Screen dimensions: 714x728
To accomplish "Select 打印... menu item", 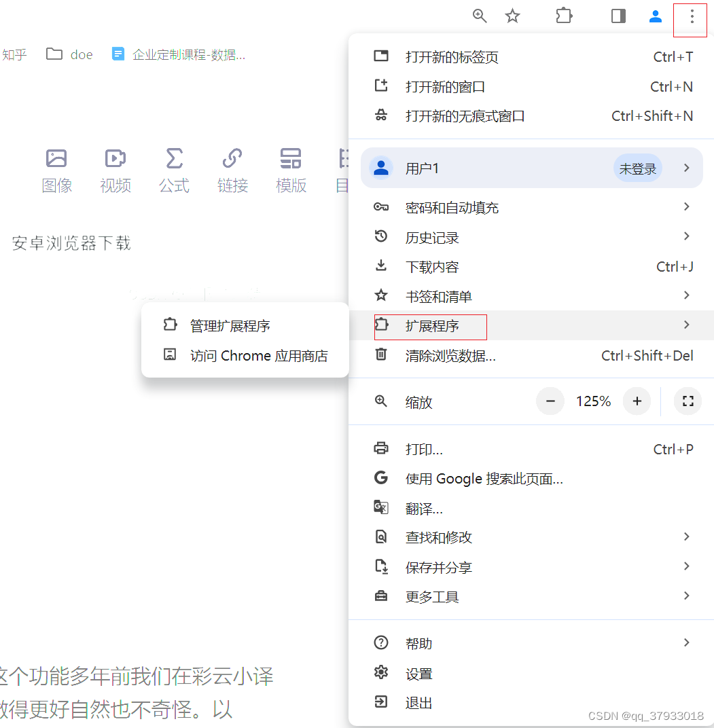I will tap(531, 449).
